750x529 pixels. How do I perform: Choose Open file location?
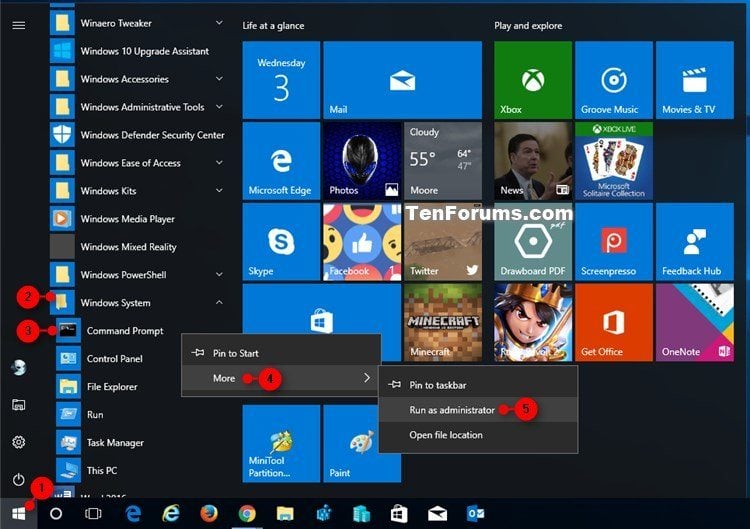(x=478, y=435)
